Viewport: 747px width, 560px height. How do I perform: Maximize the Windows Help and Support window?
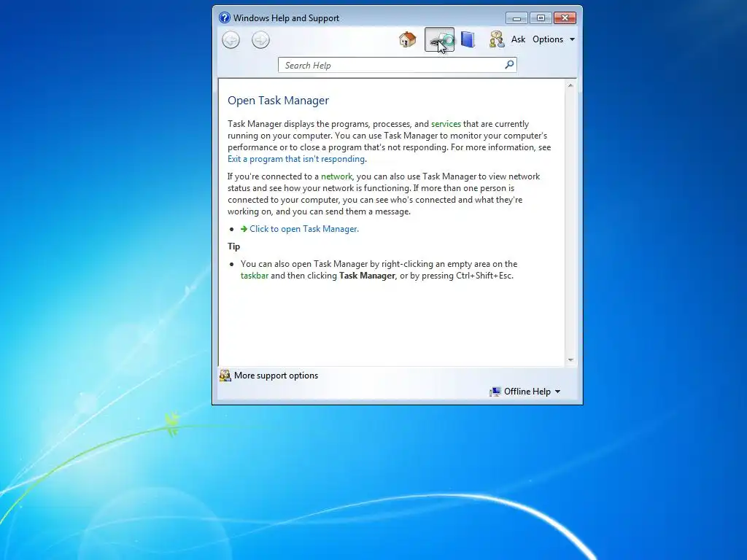541,18
